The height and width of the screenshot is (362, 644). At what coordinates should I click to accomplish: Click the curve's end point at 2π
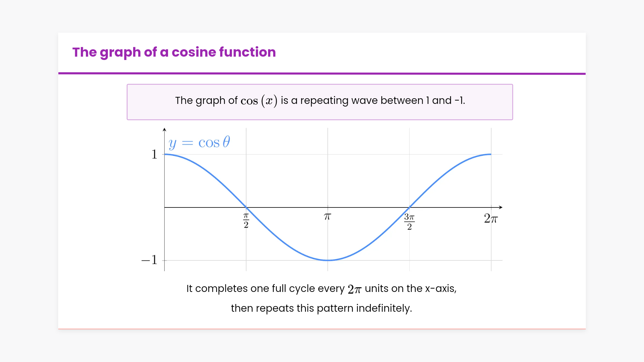tap(491, 154)
